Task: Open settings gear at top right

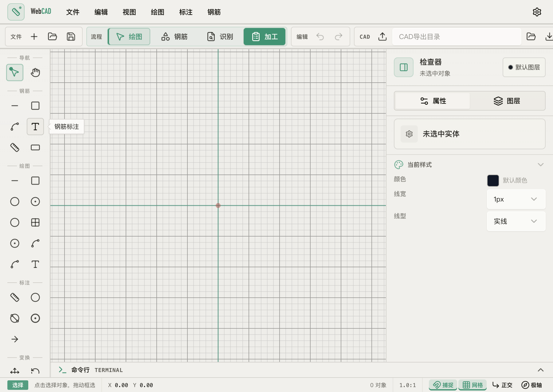Action: [537, 12]
